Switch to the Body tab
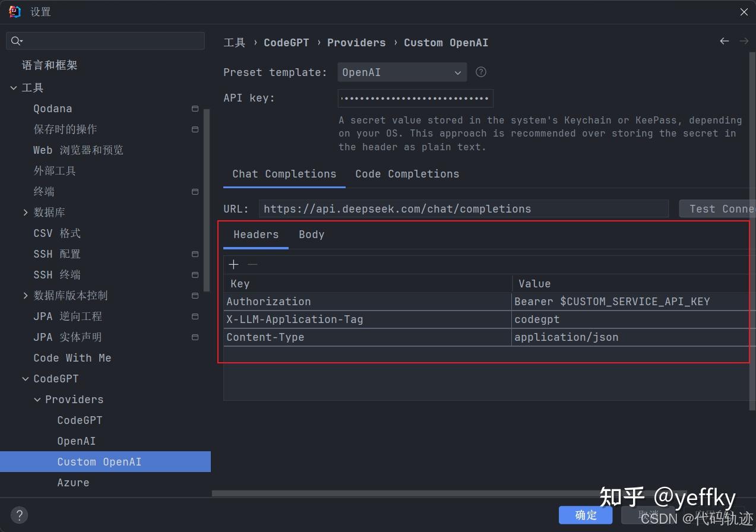The image size is (756, 532). (x=311, y=235)
